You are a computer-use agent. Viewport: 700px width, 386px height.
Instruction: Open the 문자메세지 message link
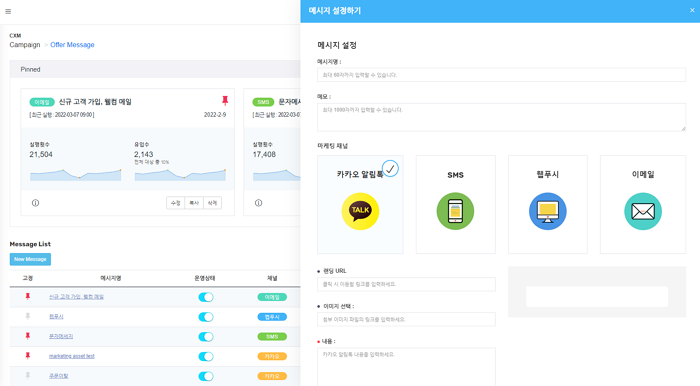coord(61,336)
